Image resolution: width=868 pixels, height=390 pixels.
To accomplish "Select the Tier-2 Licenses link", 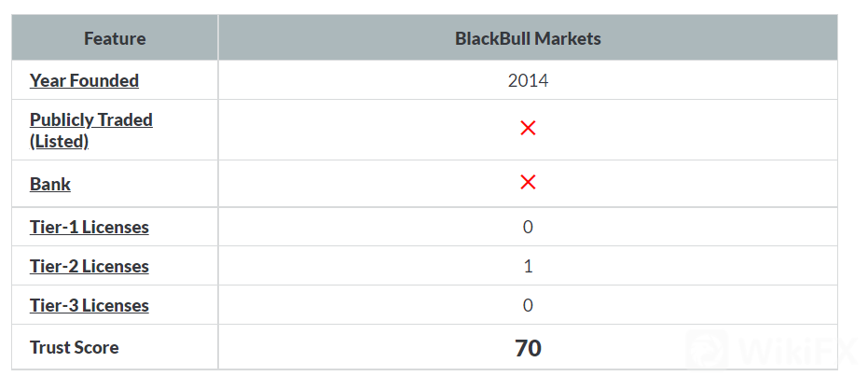I will (89, 267).
